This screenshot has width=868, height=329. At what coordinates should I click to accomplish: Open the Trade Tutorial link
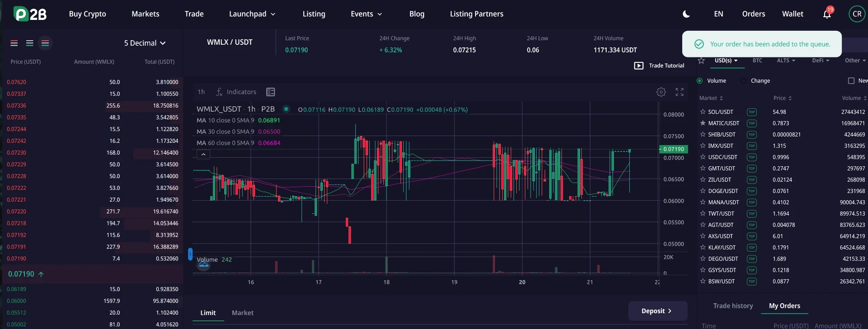tap(659, 66)
